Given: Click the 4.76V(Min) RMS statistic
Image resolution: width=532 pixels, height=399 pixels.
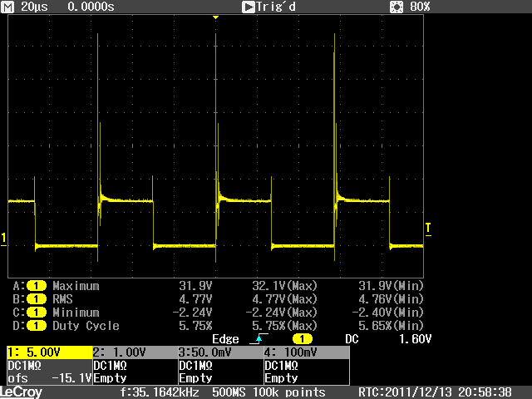Looking at the screenshot, I should pyautogui.click(x=392, y=299).
